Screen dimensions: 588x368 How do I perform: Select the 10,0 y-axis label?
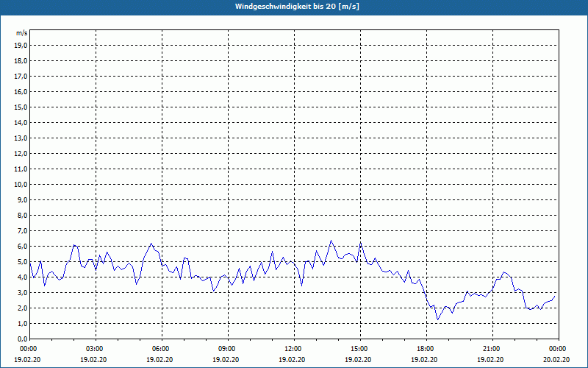21,185
